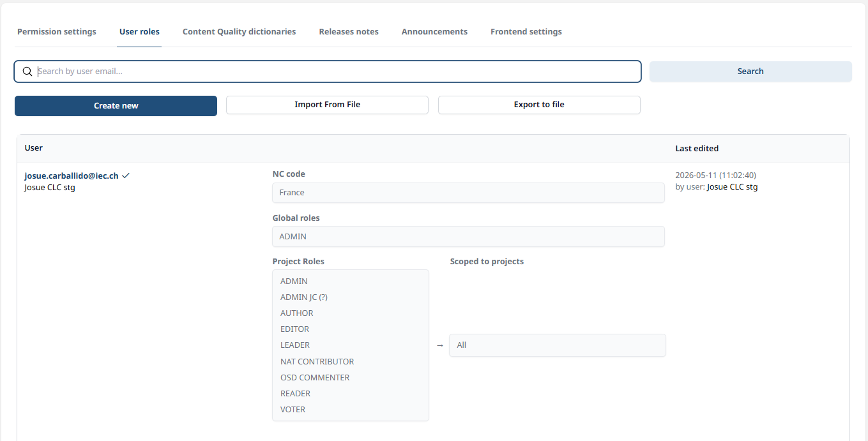Viewport: 868px width, 441px height.
Task: Click Import From File button
Action: point(327,105)
